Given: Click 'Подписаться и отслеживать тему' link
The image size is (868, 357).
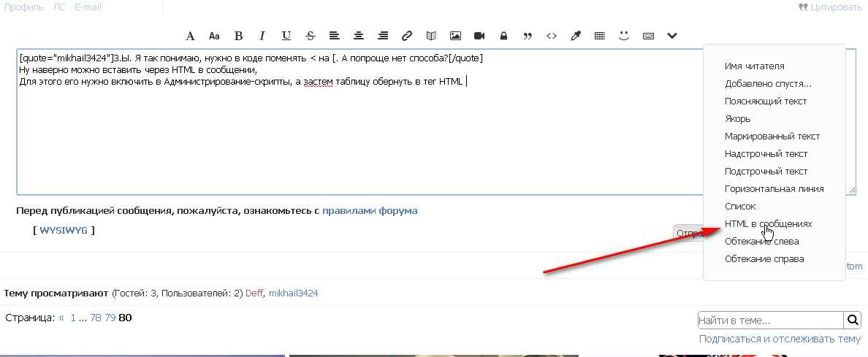Looking at the screenshot, I should 780,339.
